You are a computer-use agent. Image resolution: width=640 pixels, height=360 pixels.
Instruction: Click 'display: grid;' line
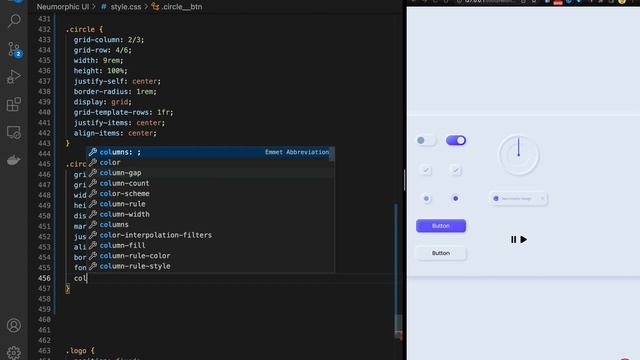pyautogui.click(x=102, y=102)
